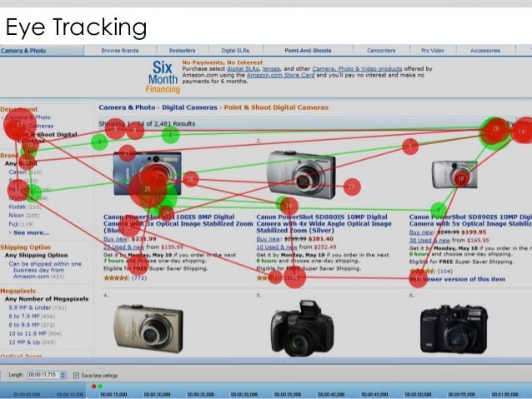Click 'Buy new' for the $199.95 camera
This screenshot has height=399, width=532.
(x=419, y=232)
